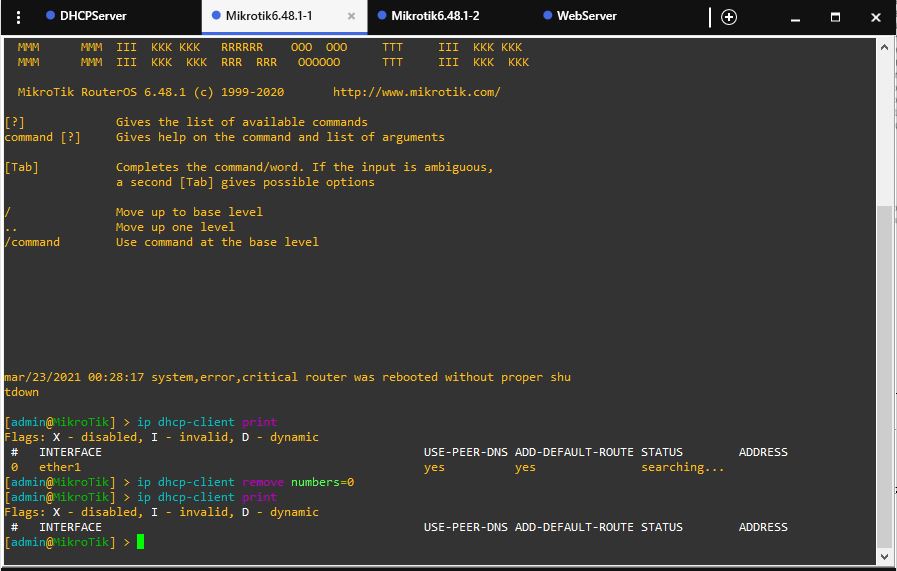This screenshot has height=571, width=897.
Task: Click scrollbar up arrow in terminal
Action: (x=884, y=47)
